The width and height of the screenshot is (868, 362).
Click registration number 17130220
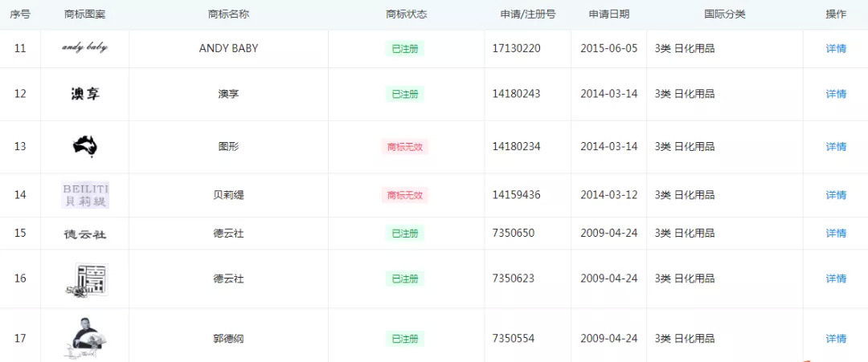coord(517,49)
